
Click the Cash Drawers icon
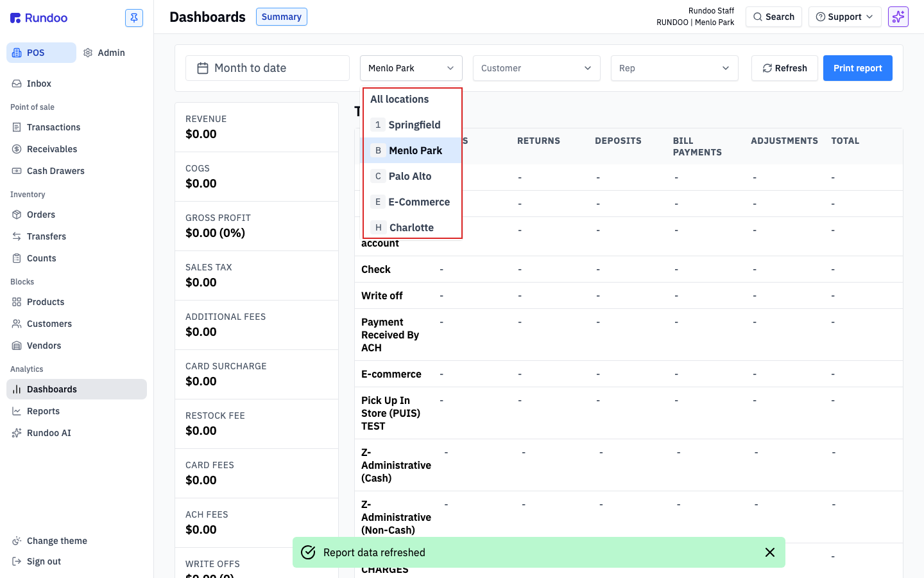click(x=17, y=171)
